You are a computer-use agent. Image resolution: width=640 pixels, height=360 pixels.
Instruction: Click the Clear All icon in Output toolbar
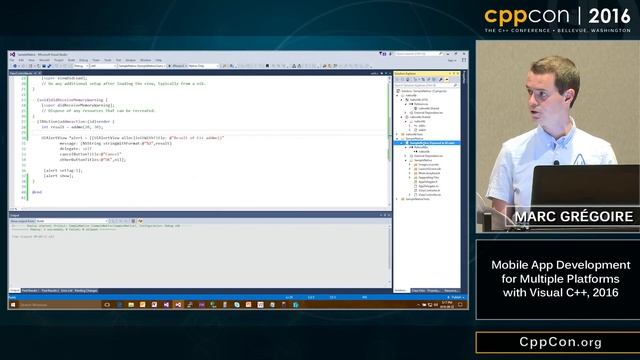(x=133, y=221)
